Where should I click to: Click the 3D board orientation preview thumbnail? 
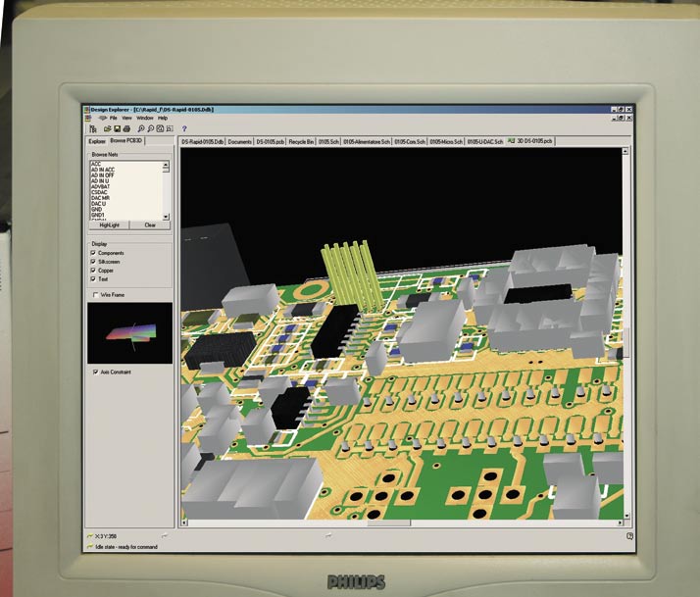point(129,332)
